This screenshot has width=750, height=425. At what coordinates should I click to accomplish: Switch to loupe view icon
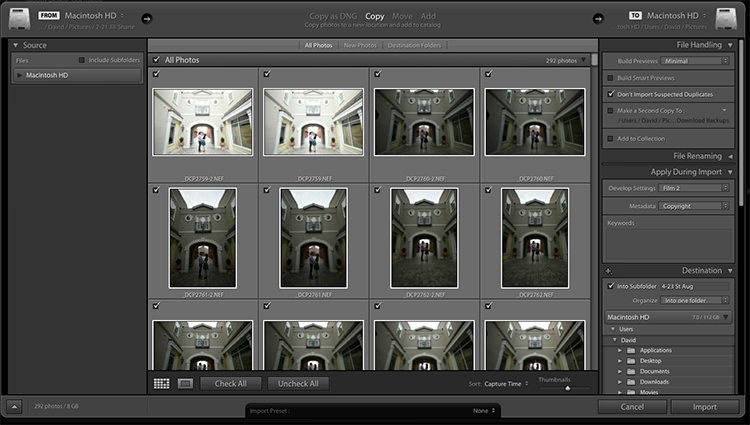185,383
